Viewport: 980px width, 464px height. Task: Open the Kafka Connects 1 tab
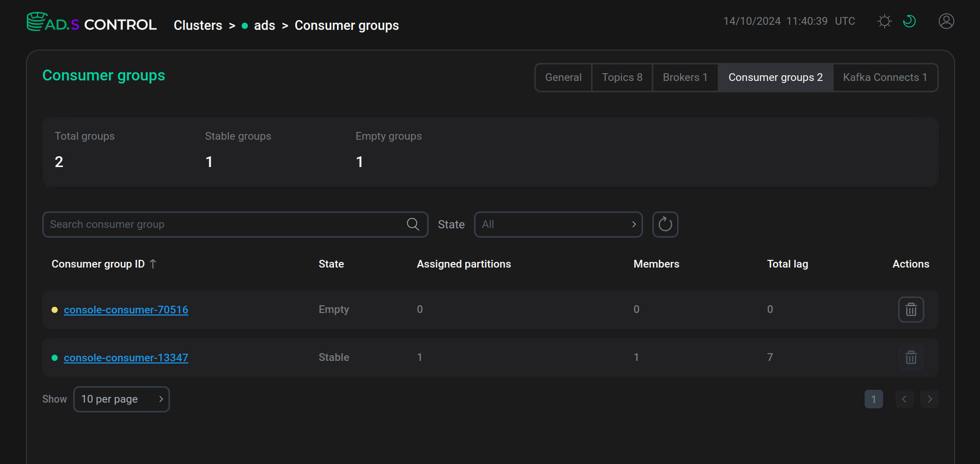tap(885, 77)
